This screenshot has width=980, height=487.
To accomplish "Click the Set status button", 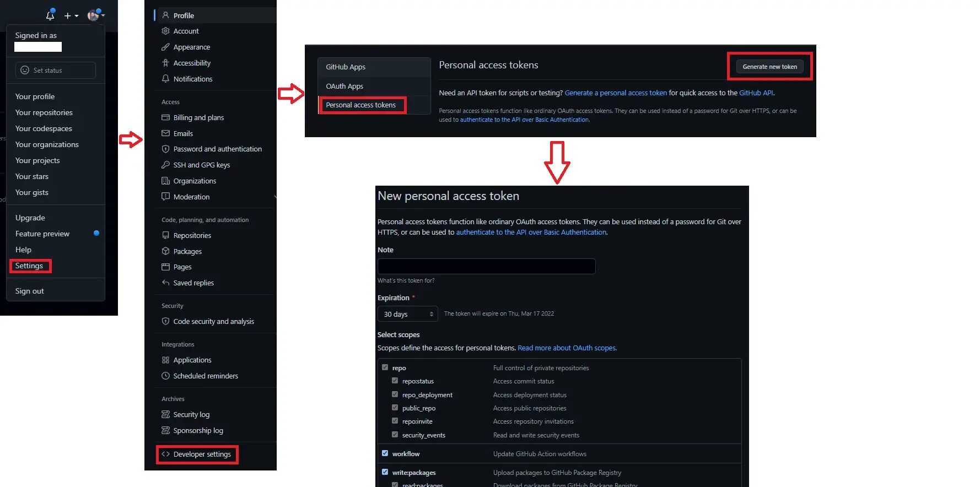I will tap(56, 70).
